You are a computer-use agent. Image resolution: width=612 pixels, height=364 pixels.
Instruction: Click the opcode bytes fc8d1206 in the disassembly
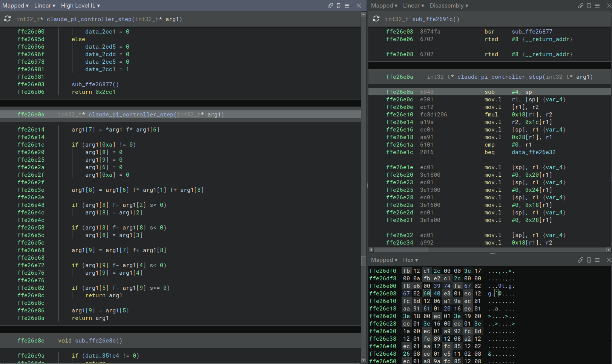point(434,115)
